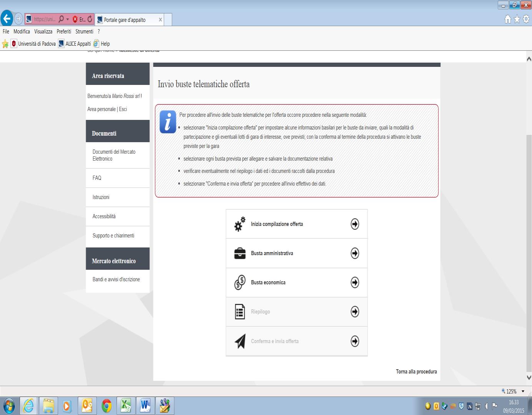Screen dimensions: 532x415
Task: Open the File menu
Action: [x=6, y=32]
